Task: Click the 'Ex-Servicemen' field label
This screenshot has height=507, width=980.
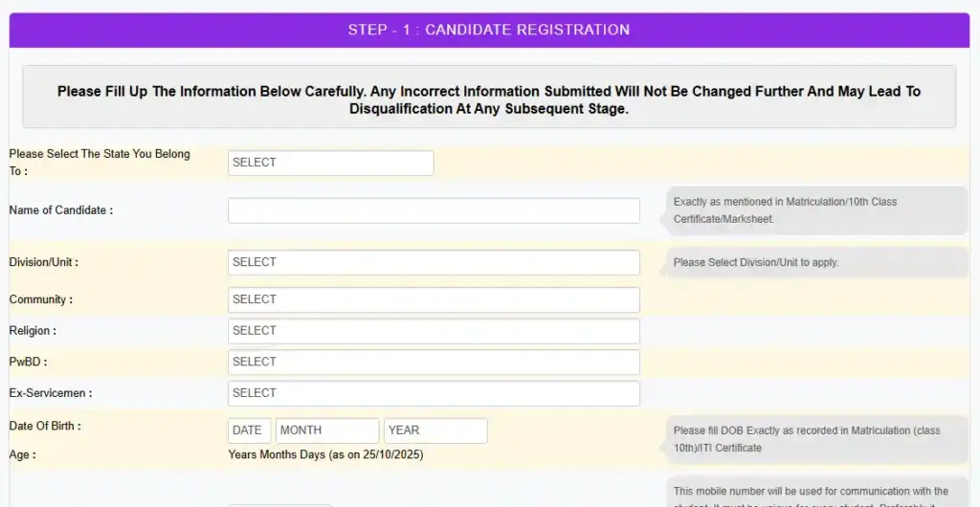Action: 51,393
